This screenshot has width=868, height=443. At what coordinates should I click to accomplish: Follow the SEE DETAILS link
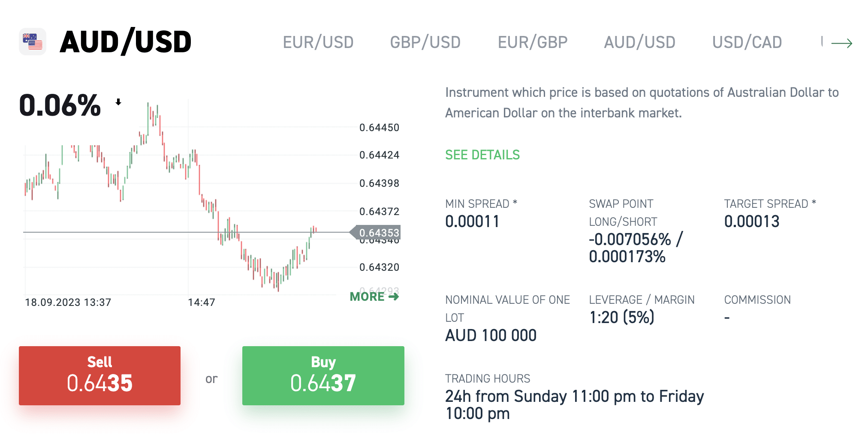(482, 155)
